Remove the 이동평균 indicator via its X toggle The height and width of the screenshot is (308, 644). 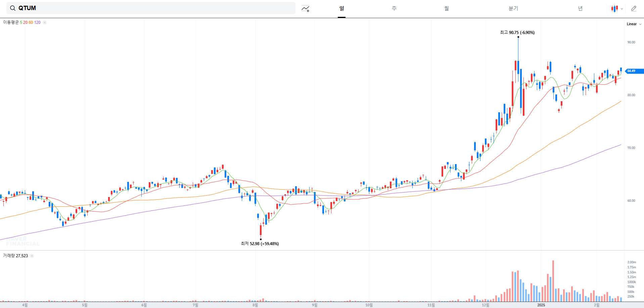coord(45,23)
